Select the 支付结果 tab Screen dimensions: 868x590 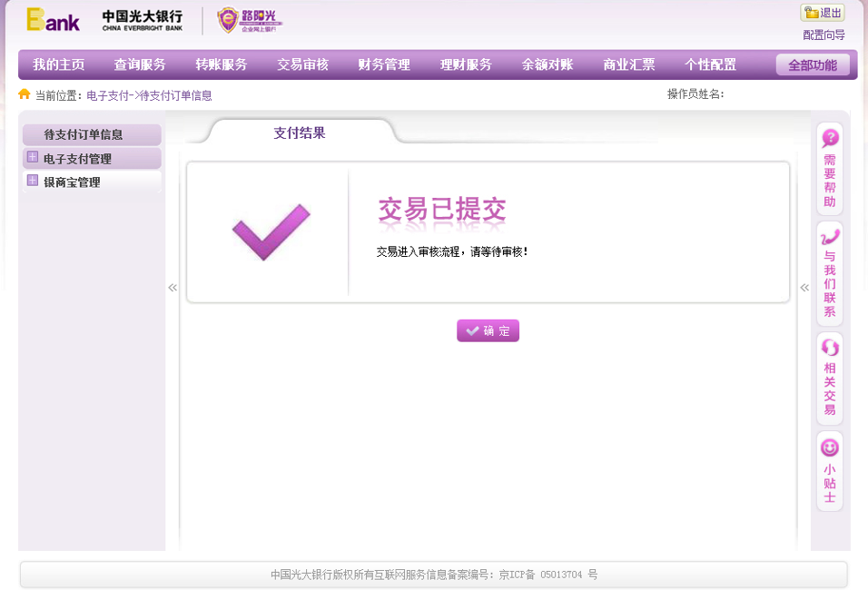(300, 133)
